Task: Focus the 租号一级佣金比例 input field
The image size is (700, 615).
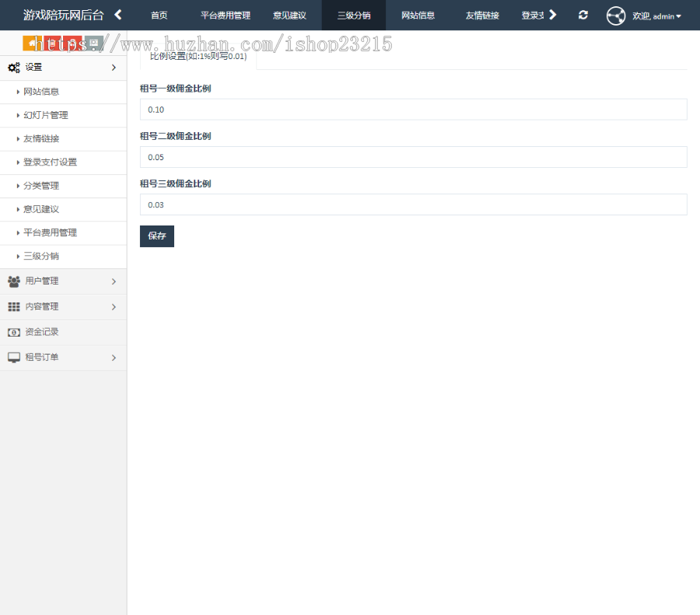Action: (414, 110)
